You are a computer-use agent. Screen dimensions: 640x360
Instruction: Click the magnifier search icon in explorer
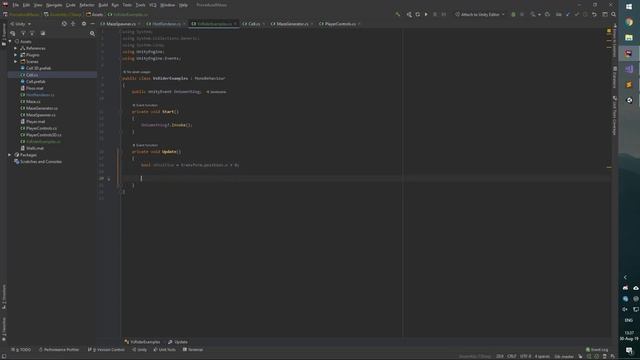(x=92, y=33)
